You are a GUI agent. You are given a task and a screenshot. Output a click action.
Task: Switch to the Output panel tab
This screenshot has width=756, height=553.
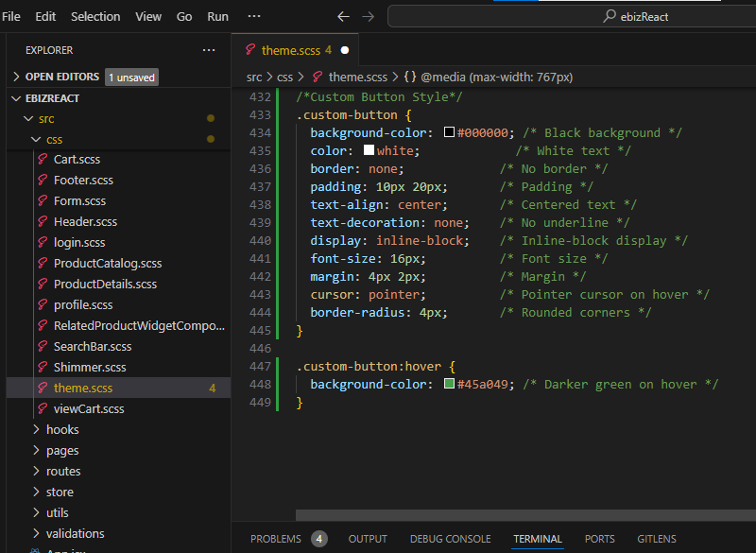(x=368, y=539)
